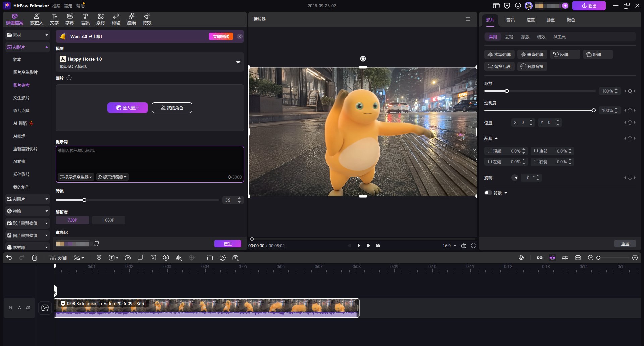Screen dimensions: 644x346
Task: Add a keyframe for 縮放 zoom
Action: click(x=630, y=91)
